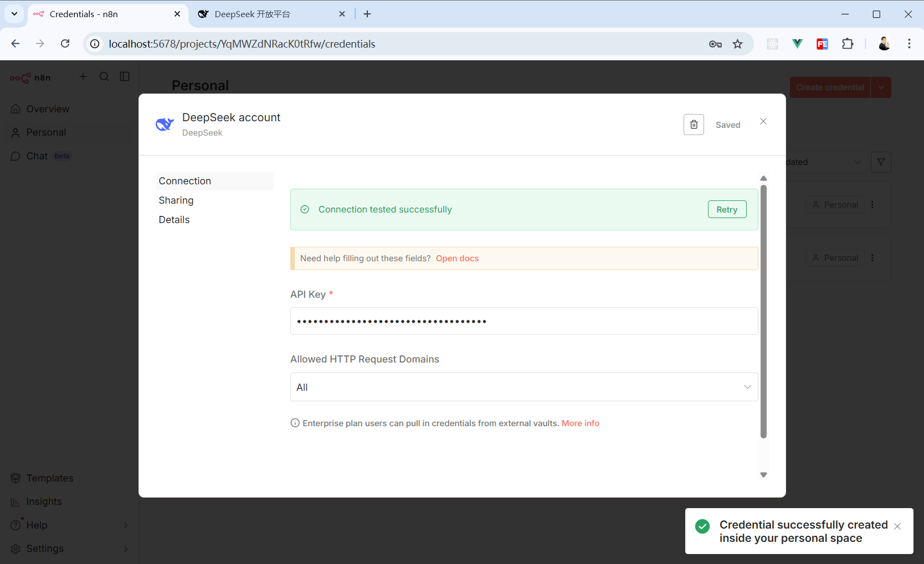Focus the API Key input field

pyautogui.click(x=523, y=321)
